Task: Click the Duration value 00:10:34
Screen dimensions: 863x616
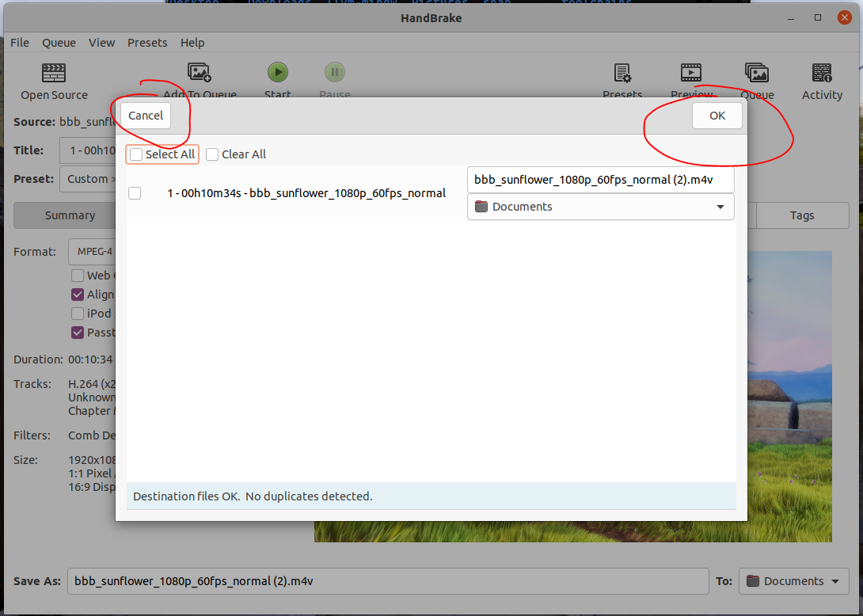Action: [x=90, y=359]
